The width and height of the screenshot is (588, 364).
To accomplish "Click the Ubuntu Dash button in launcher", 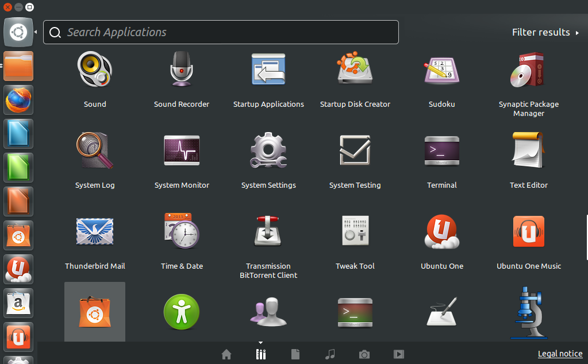I will click(18, 32).
